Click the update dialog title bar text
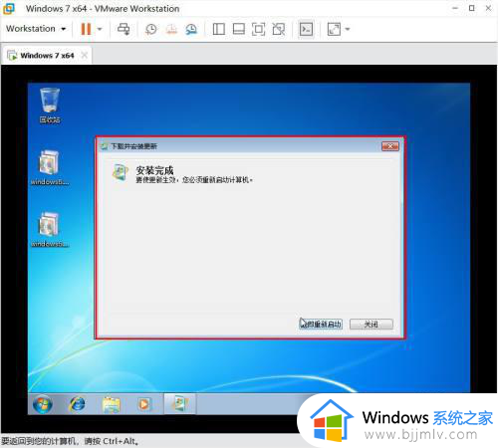This screenshot has height=448, width=498. coord(133,146)
